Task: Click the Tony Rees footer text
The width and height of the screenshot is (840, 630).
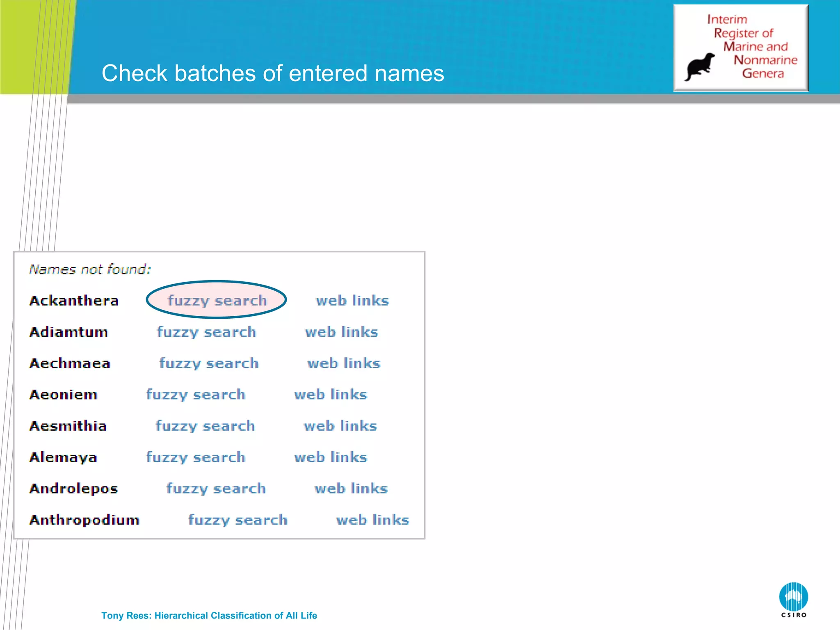Action: [209, 615]
